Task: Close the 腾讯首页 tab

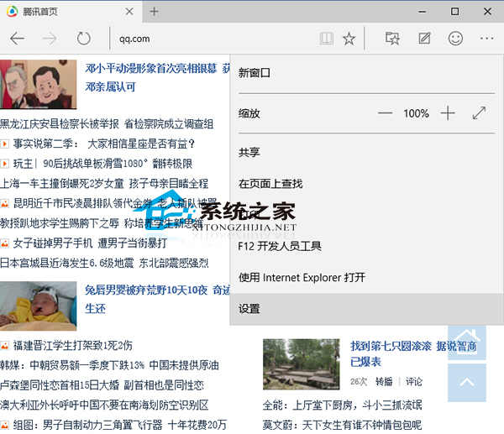Action: pos(129,12)
